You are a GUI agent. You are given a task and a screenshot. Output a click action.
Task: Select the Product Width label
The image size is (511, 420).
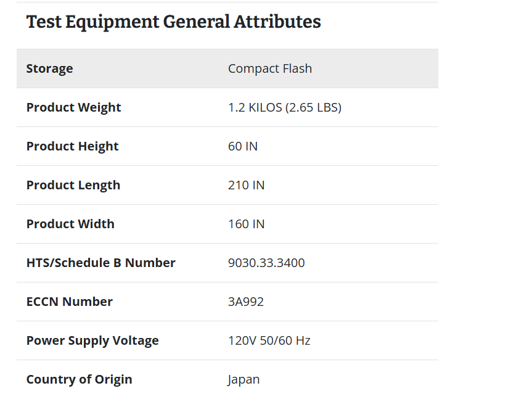coord(70,224)
